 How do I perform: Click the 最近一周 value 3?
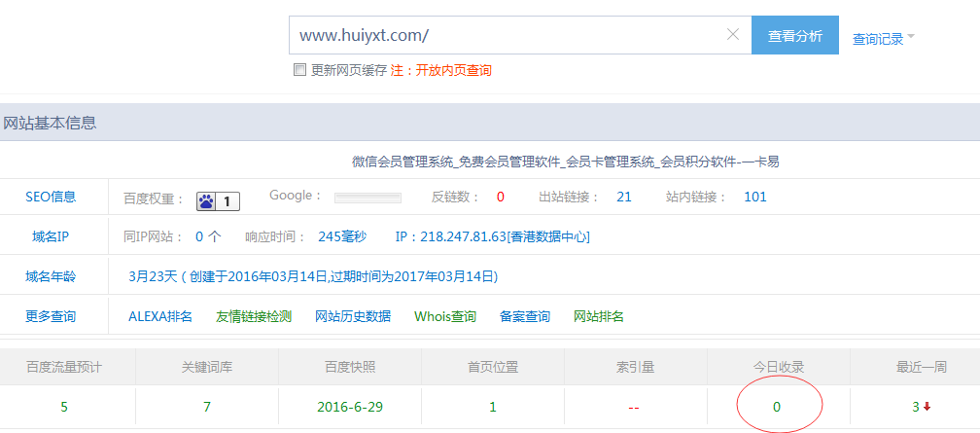click(x=916, y=407)
